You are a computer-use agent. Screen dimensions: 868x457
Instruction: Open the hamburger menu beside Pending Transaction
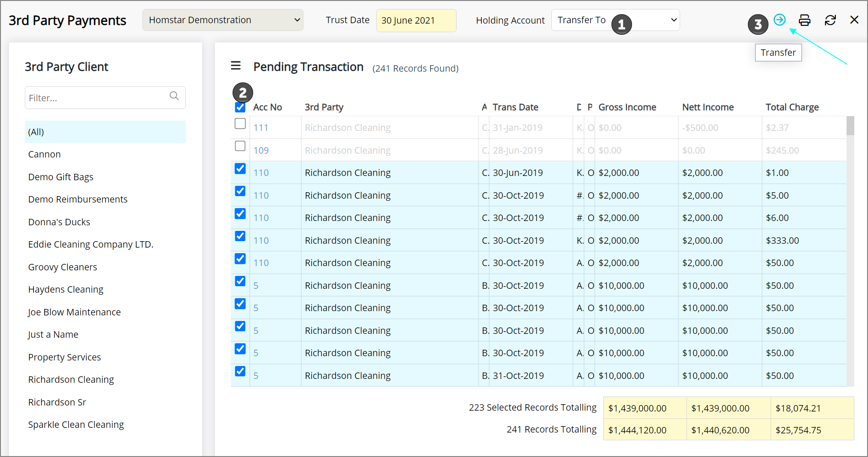(x=236, y=66)
